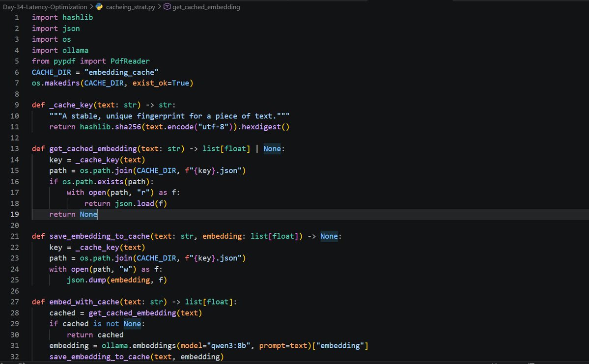Open the get_cached_embedding breadcrumb symbol
Image resolution: width=589 pixels, height=364 pixels.
pyautogui.click(x=206, y=7)
